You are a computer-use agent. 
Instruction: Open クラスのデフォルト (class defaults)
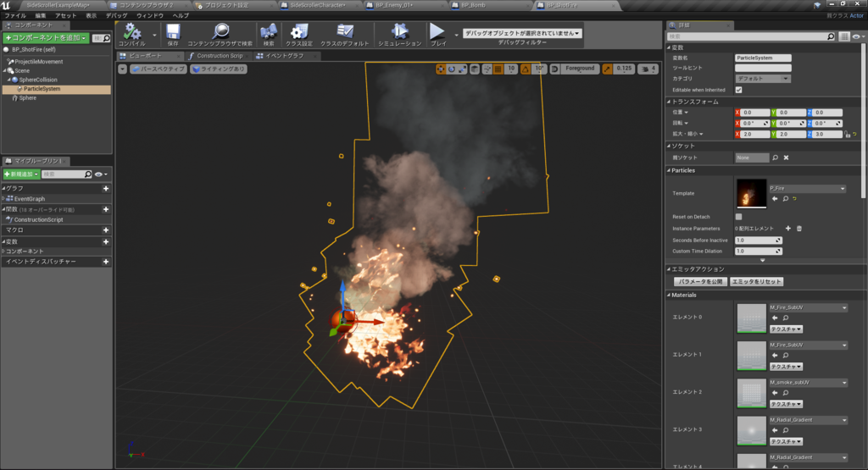click(x=344, y=34)
